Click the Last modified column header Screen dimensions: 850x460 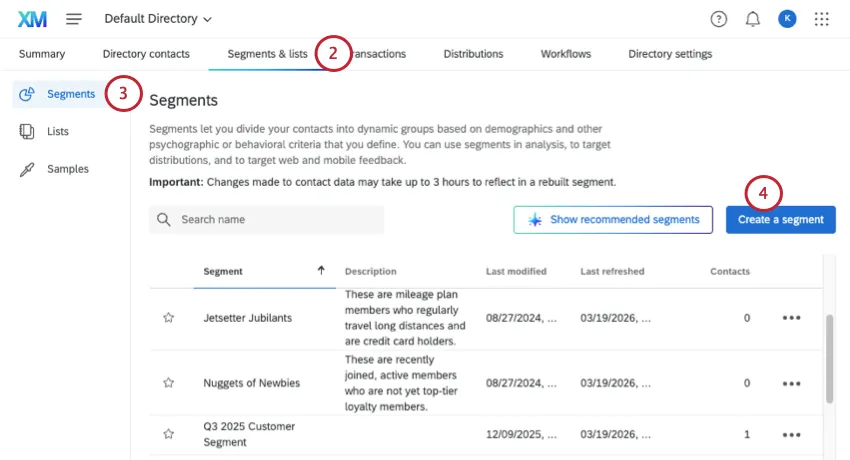click(516, 271)
